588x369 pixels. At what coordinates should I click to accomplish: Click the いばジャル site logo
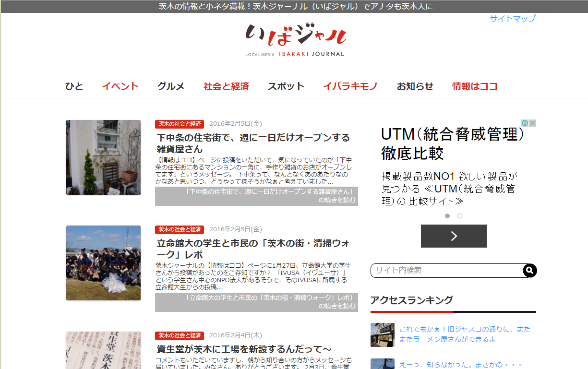(295, 40)
